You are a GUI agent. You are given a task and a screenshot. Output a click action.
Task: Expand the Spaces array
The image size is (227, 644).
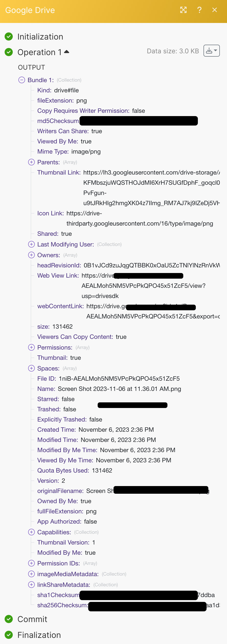(31, 368)
